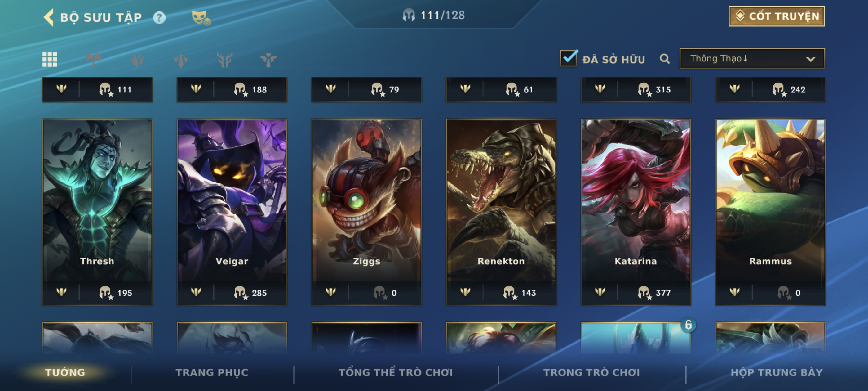Filter by the third role icon after grid
This screenshot has height=391, width=868.
click(181, 60)
